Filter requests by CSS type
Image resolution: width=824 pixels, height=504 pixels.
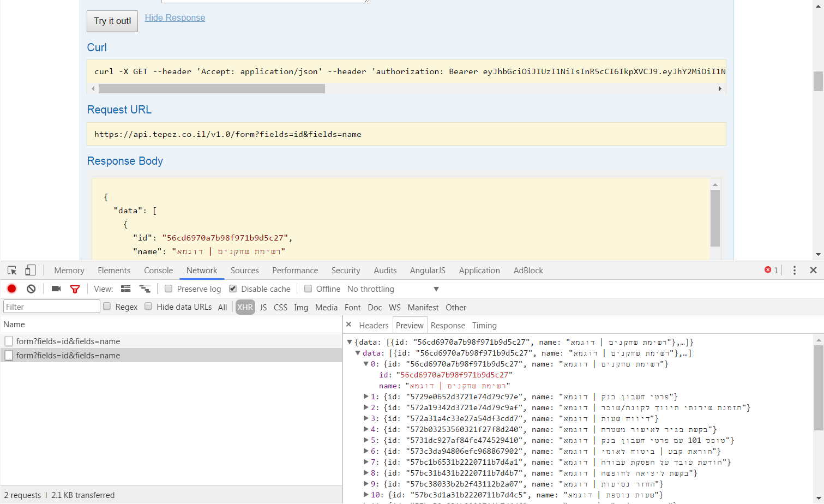pos(280,307)
